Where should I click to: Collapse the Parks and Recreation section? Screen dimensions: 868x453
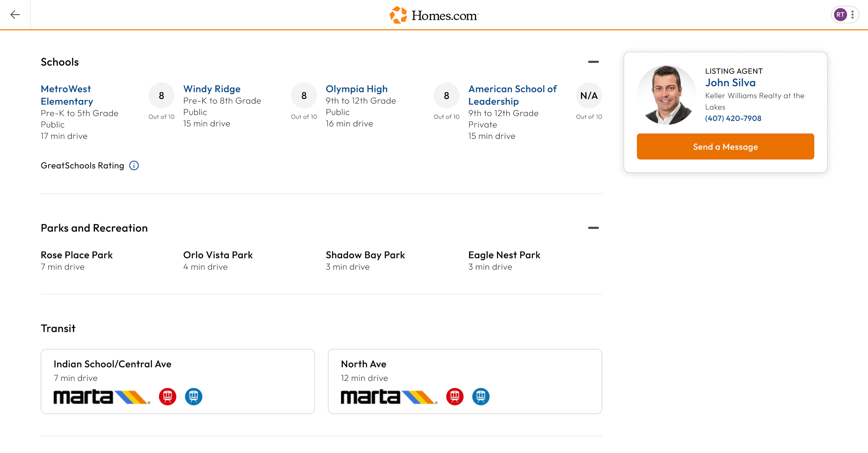tap(593, 228)
